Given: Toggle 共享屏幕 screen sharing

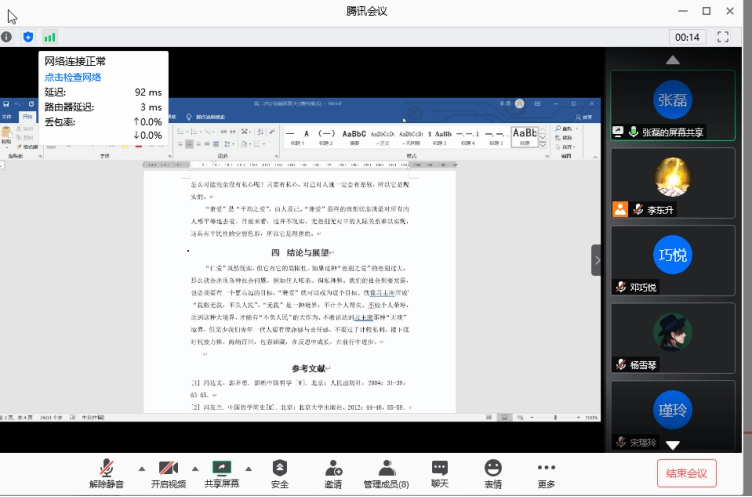Looking at the screenshot, I should pos(222,473).
